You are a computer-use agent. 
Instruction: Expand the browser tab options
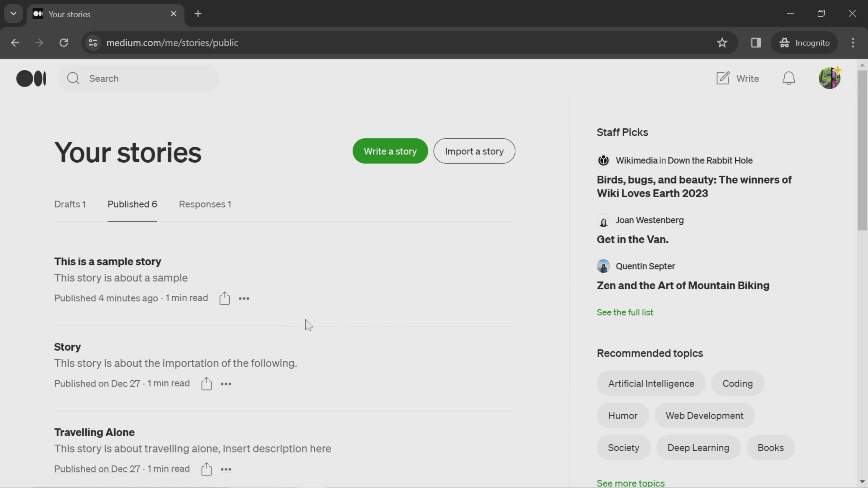(13, 13)
